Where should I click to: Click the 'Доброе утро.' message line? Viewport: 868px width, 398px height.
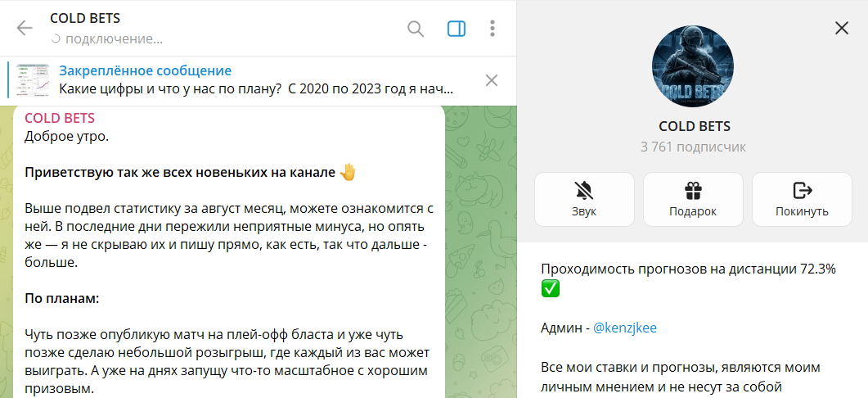(66, 137)
